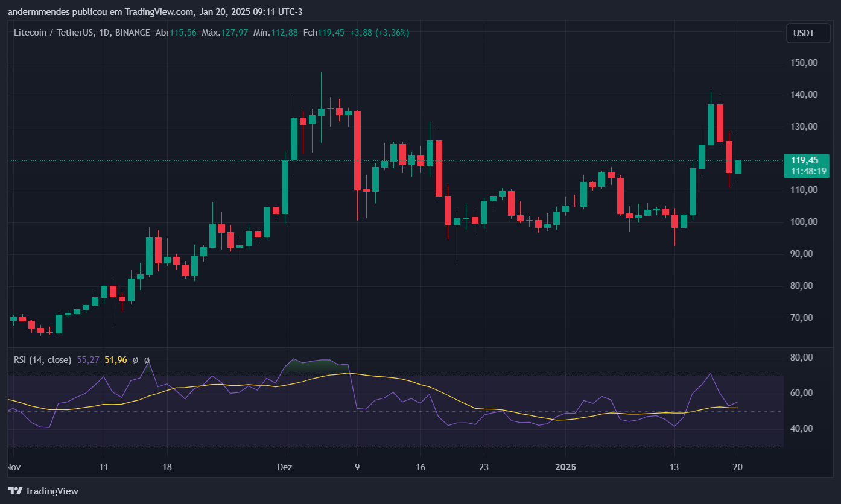This screenshot has width=841, height=504.
Task: Click the +3,88 (+3,36%) change value
Action: point(379,33)
